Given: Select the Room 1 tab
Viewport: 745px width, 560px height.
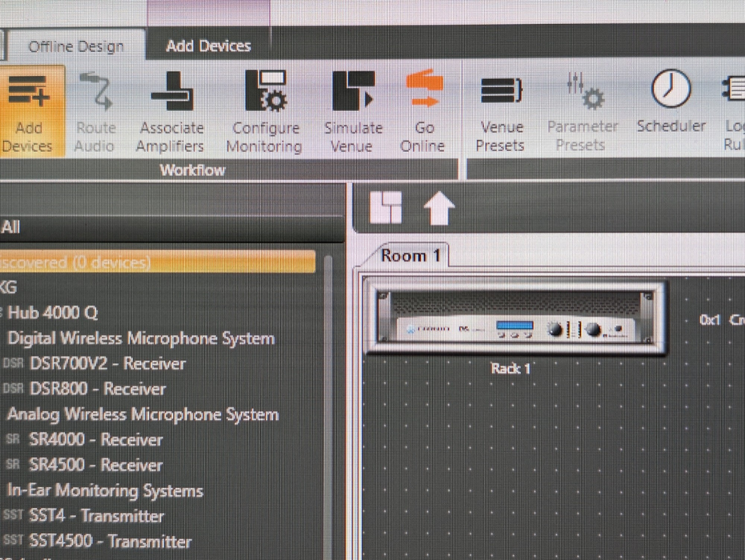Looking at the screenshot, I should [x=411, y=256].
